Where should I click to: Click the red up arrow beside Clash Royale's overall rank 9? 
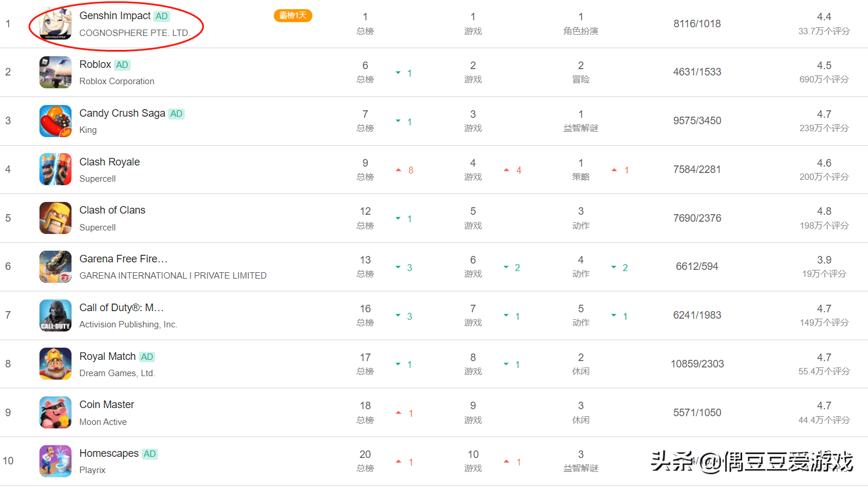(399, 170)
